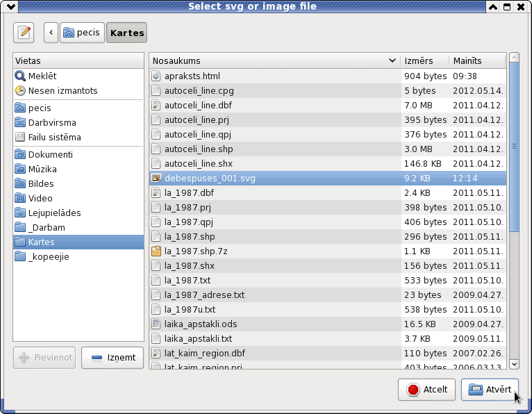
Task: Click the Meklēt magnifier icon
Action: point(20,76)
